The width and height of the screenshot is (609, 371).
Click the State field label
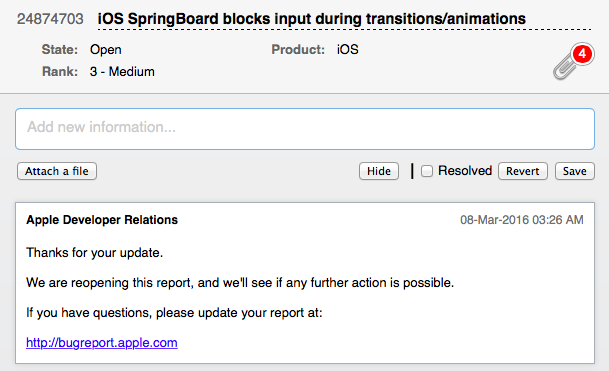pos(60,50)
